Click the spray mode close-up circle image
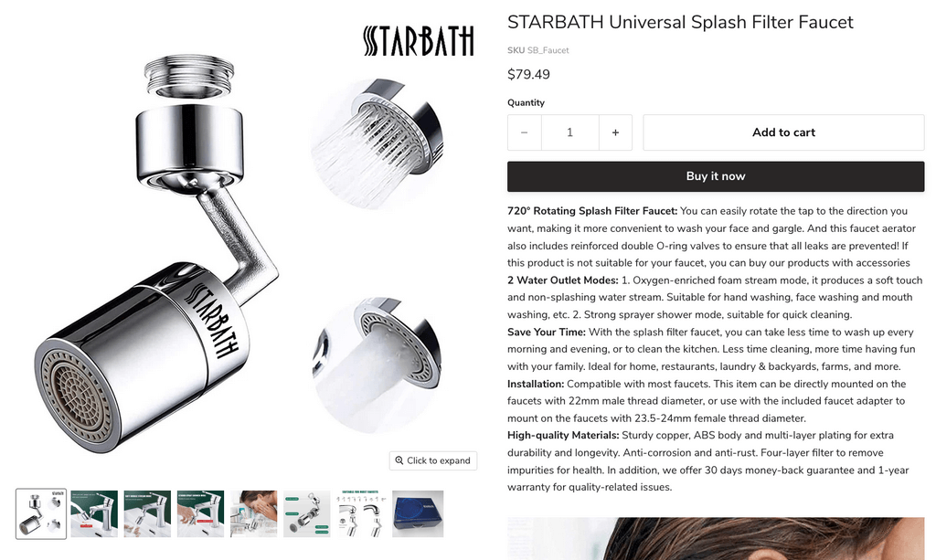The image size is (936, 560). 378,144
